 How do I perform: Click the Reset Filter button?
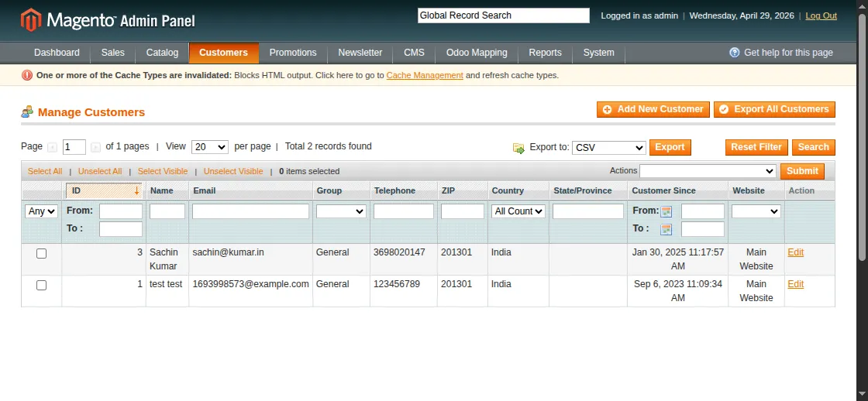756,147
